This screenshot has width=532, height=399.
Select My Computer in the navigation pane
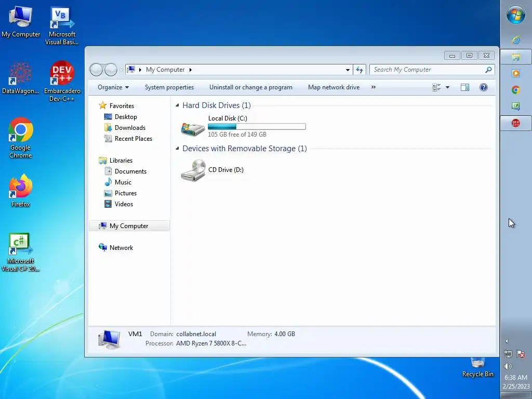coord(129,226)
